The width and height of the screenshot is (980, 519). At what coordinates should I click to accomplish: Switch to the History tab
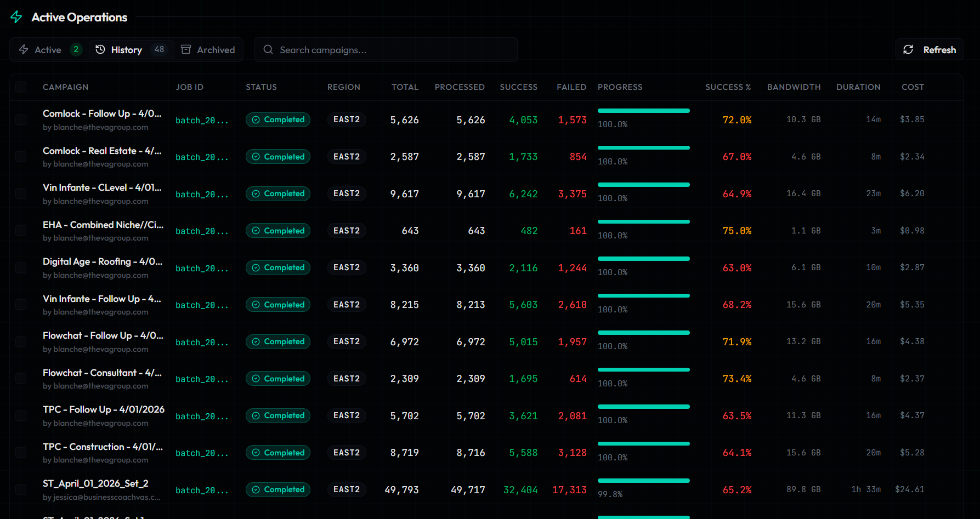pos(126,49)
